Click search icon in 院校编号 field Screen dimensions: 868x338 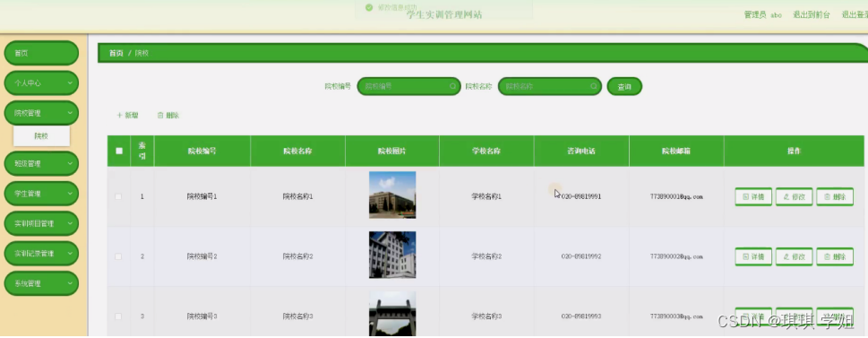tap(453, 86)
